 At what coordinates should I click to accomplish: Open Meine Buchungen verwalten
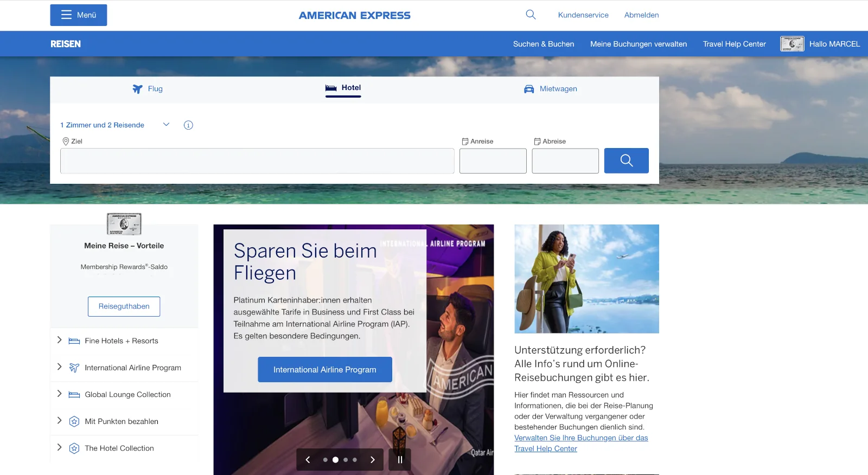[639, 44]
